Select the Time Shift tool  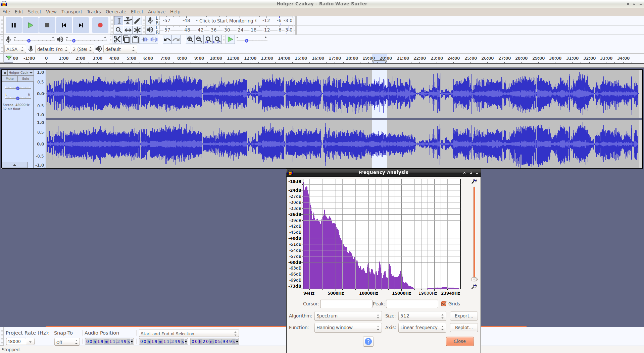point(128,30)
